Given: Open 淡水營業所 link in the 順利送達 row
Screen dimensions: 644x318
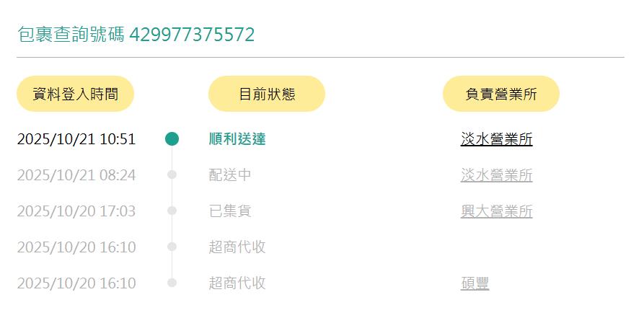Looking at the screenshot, I should [x=496, y=139].
